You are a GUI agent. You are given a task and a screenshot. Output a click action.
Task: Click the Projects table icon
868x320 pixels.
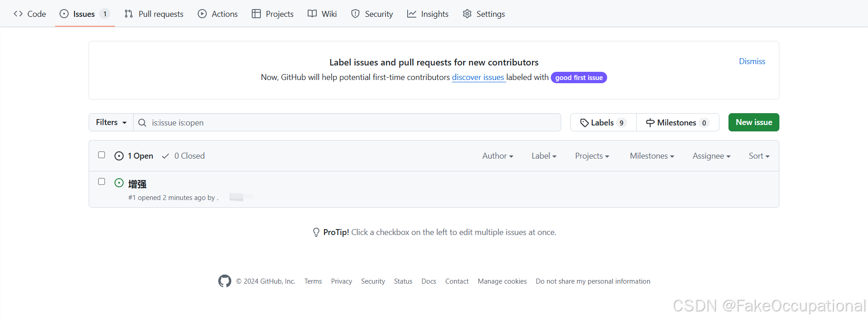[256, 14]
